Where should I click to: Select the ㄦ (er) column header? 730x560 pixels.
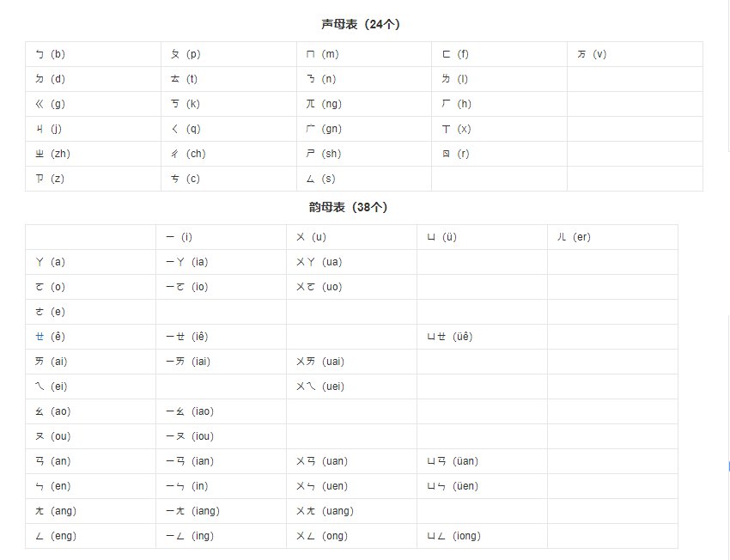pyautogui.click(x=612, y=237)
